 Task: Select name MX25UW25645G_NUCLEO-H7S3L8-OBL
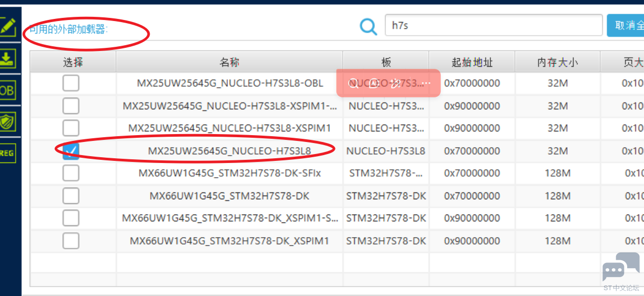click(x=230, y=83)
